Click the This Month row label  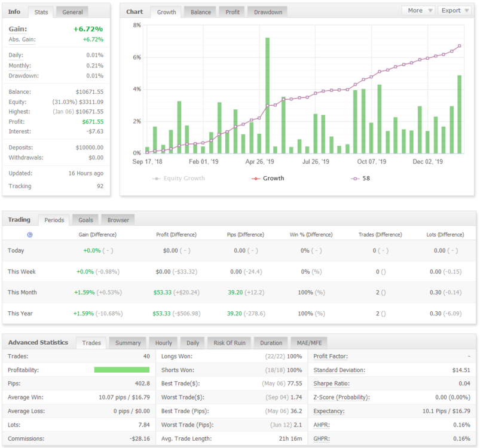[x=22, y=292]
